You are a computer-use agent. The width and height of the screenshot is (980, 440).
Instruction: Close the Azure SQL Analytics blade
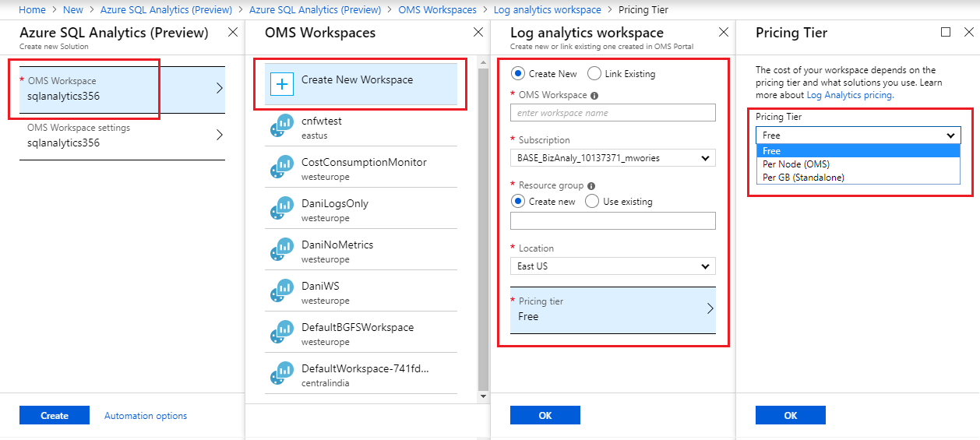coord(232,32)
